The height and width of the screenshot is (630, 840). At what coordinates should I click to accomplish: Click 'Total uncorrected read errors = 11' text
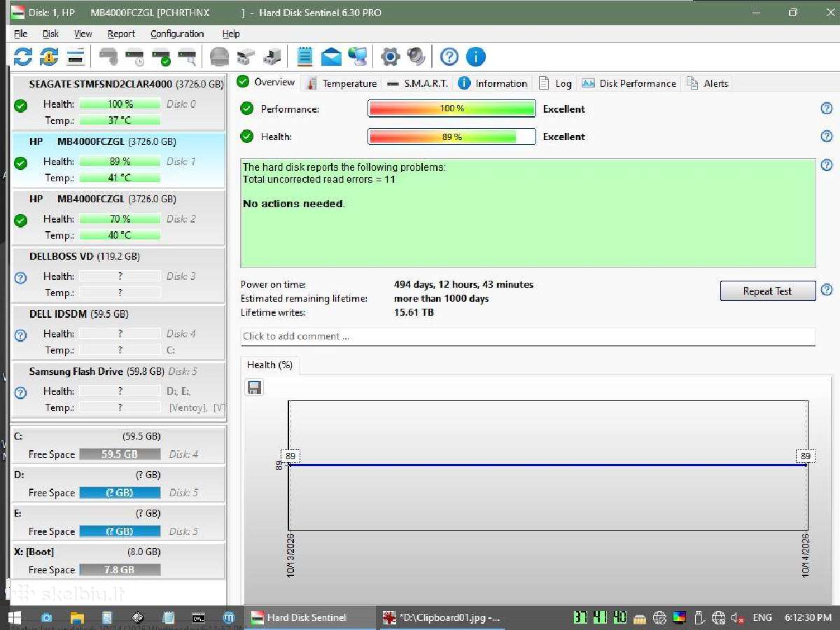point(319,179)
